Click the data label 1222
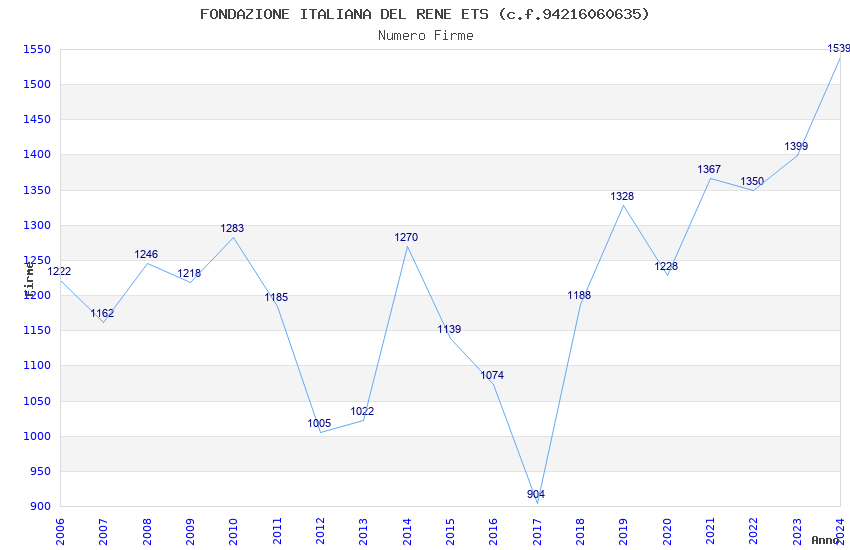Viewport: 850px width, 550px height. tap(60, 271)
